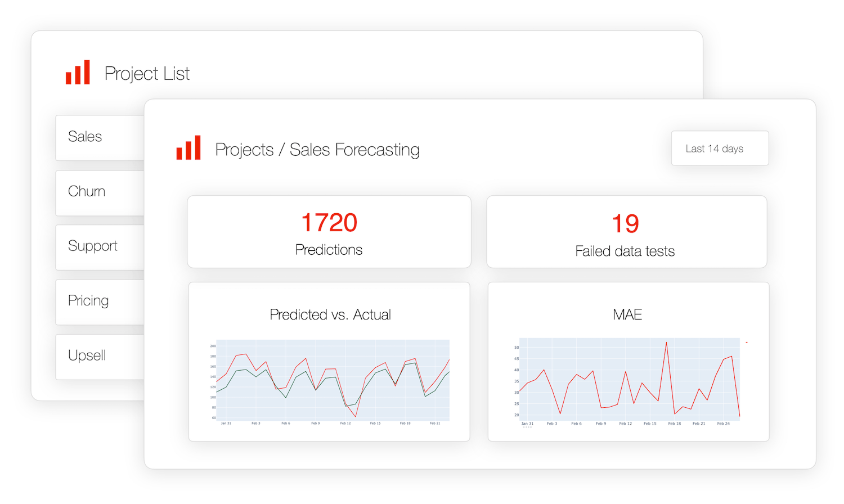
Task: Navigate using the Projects breadcrumb link
Action: [245, 150]
